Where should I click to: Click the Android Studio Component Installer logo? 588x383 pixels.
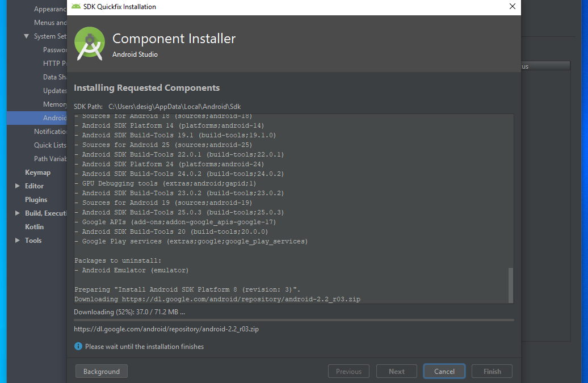tap(90, 44)
